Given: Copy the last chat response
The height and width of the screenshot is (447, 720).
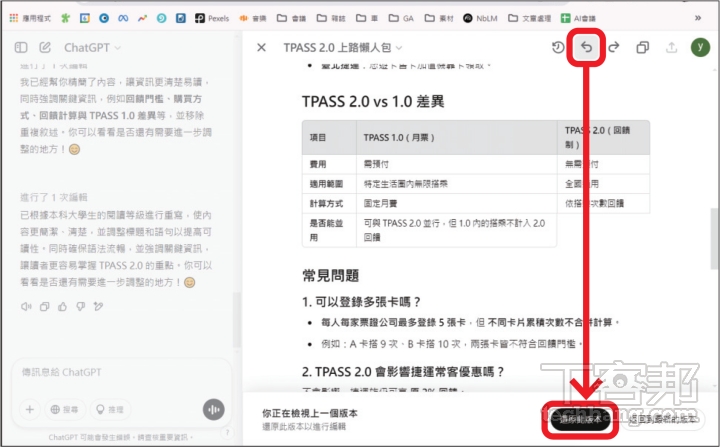Looking at the screenshot, I should tap(45, 306).
